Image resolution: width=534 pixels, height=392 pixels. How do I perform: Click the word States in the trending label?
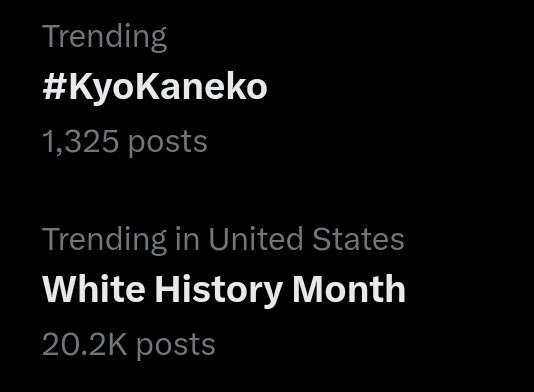coord(358,239)
